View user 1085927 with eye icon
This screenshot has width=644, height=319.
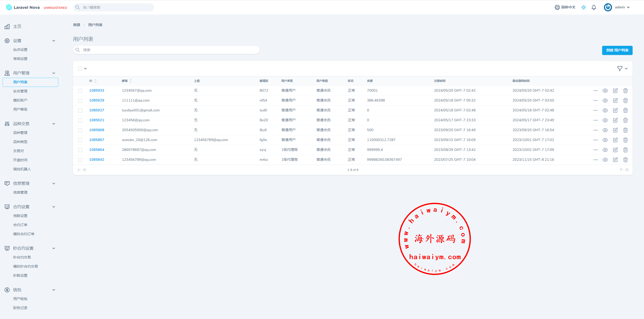(605, 110)
